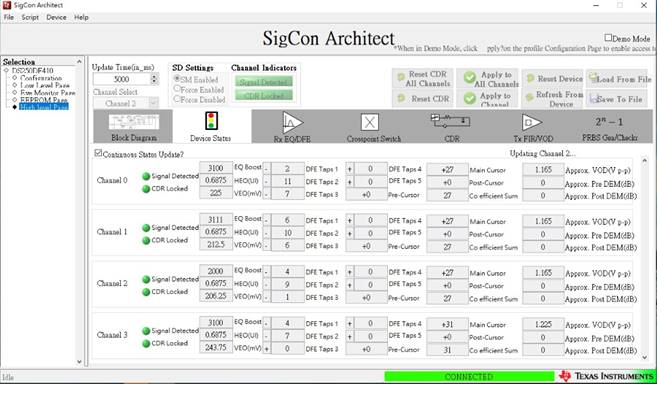Click Channel 2 CDR Locked green LED
This screenshot has height=394, width=668.
(x=146, y=292)
